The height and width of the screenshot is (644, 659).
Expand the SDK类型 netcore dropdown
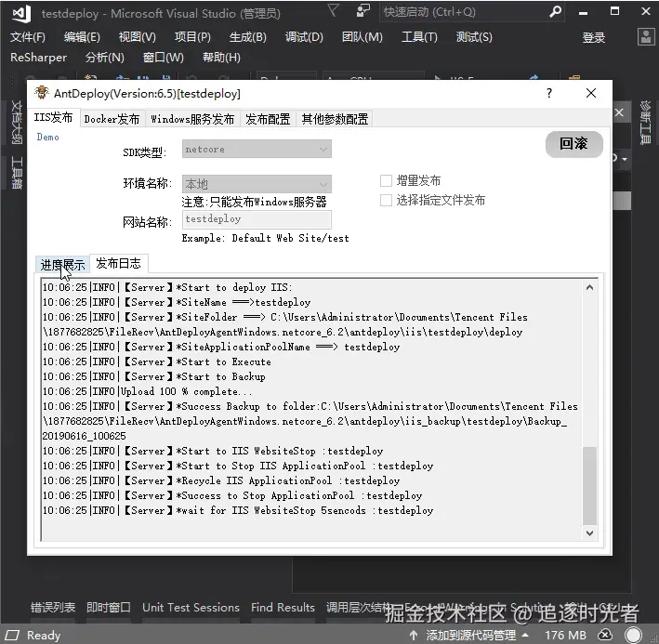click(257, 149)
